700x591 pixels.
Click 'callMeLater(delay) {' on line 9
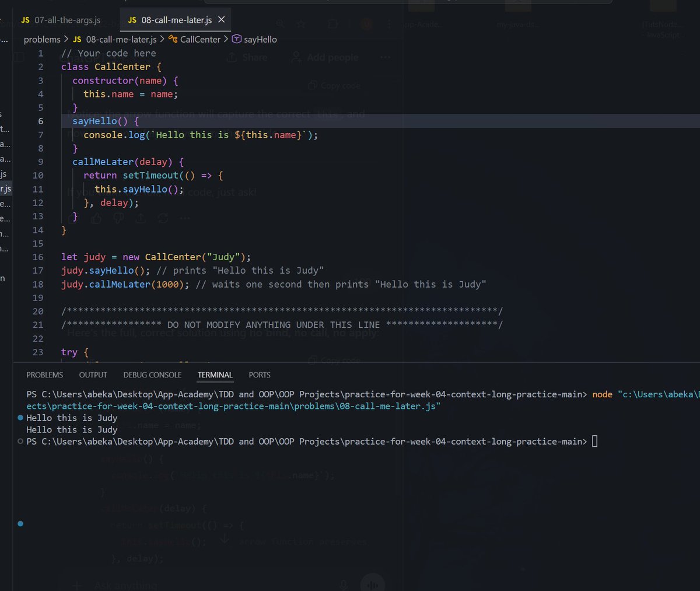click(128, 162)
